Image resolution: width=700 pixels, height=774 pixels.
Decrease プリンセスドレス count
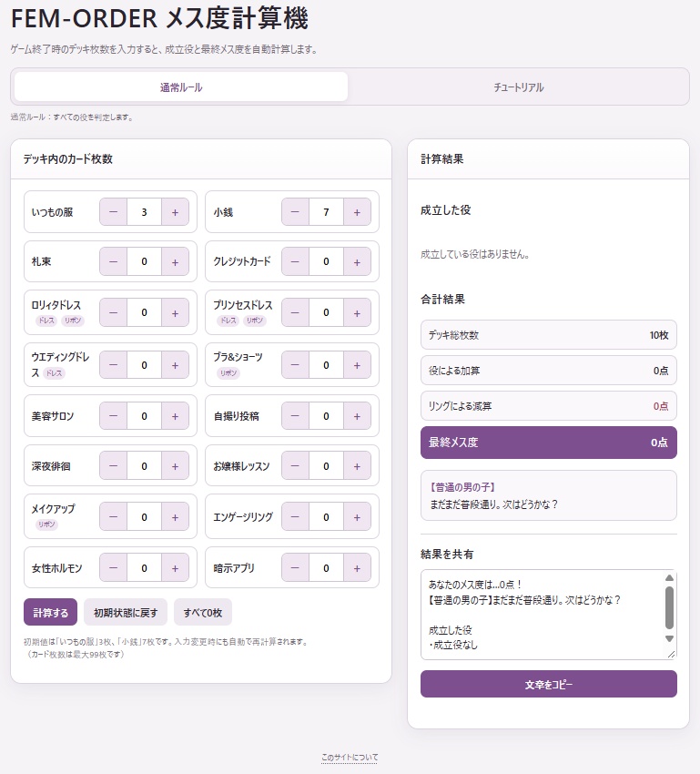tap(296, 312)
